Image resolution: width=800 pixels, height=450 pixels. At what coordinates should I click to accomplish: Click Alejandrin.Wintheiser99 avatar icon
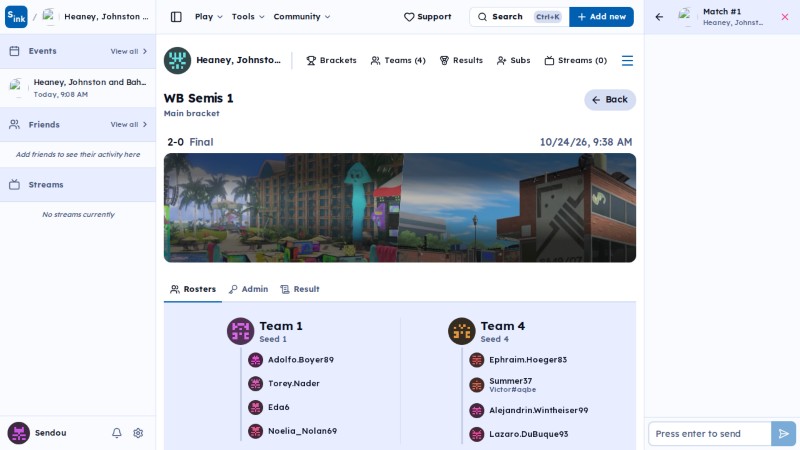pyautogui.click(x=477, y=410)
